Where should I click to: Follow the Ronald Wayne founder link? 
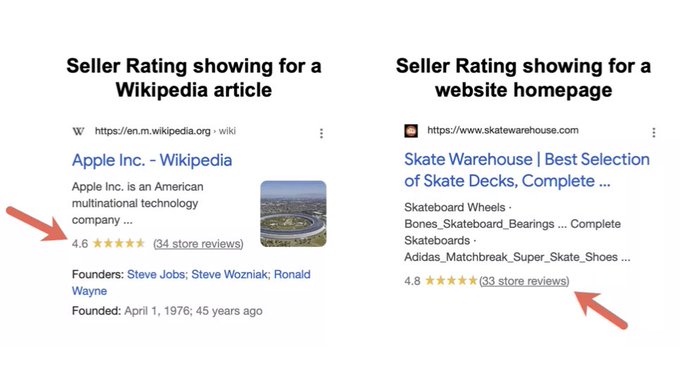pos(191,282)
